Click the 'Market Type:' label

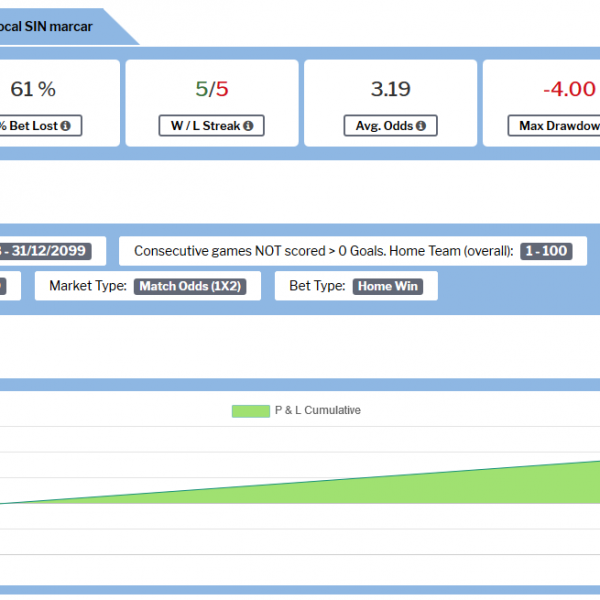tap(88, 286)
